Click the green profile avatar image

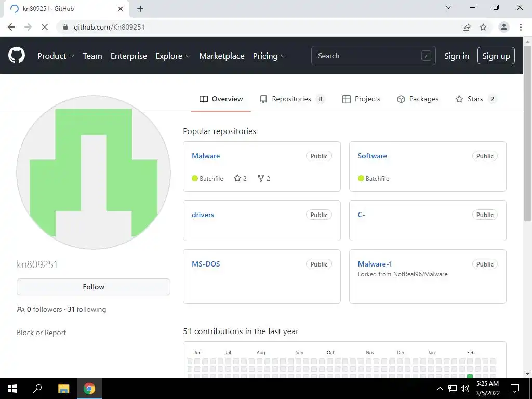pyautogui.click(x=94, y=172)
